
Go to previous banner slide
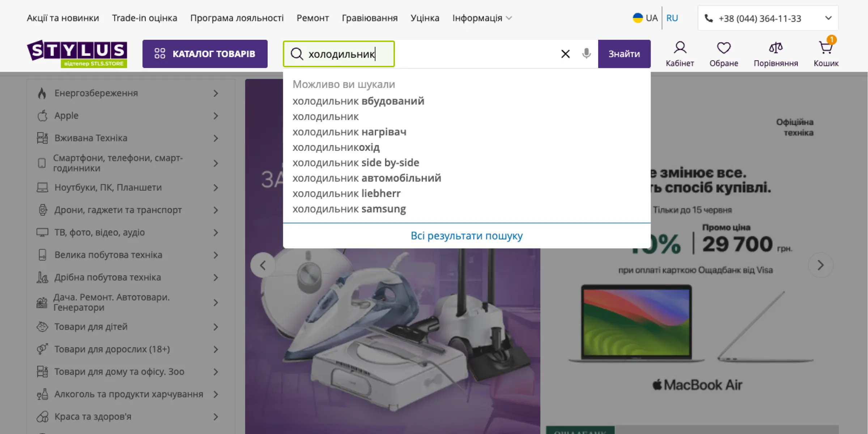[263, 265]
